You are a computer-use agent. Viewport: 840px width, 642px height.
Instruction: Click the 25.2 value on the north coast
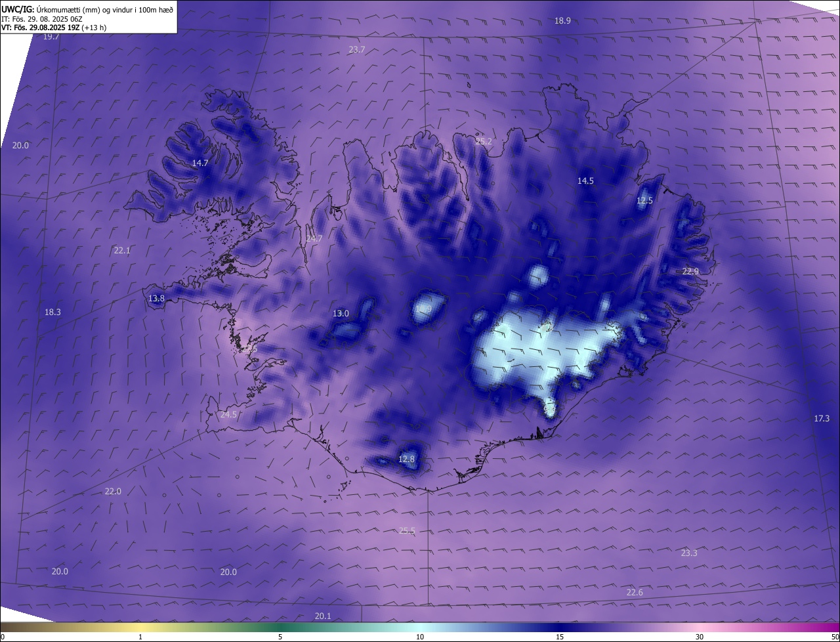coord(484,141)
